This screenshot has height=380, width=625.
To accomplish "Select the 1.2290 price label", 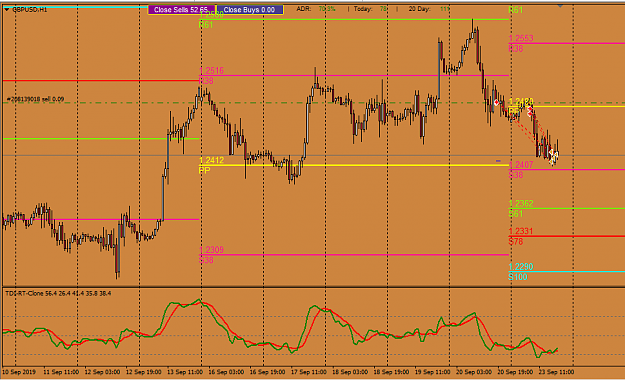I will [x=521, y=267].
